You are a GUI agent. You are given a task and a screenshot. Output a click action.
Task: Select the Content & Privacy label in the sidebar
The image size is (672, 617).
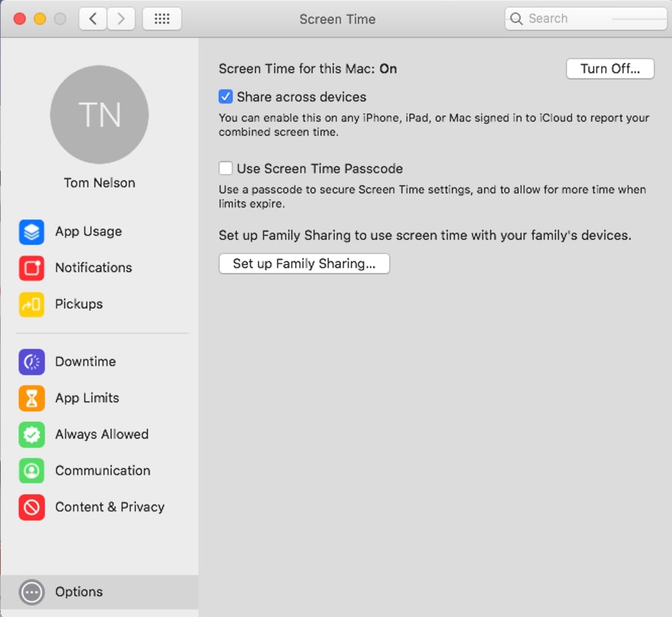pyautogui.click(x=110, y=507)
